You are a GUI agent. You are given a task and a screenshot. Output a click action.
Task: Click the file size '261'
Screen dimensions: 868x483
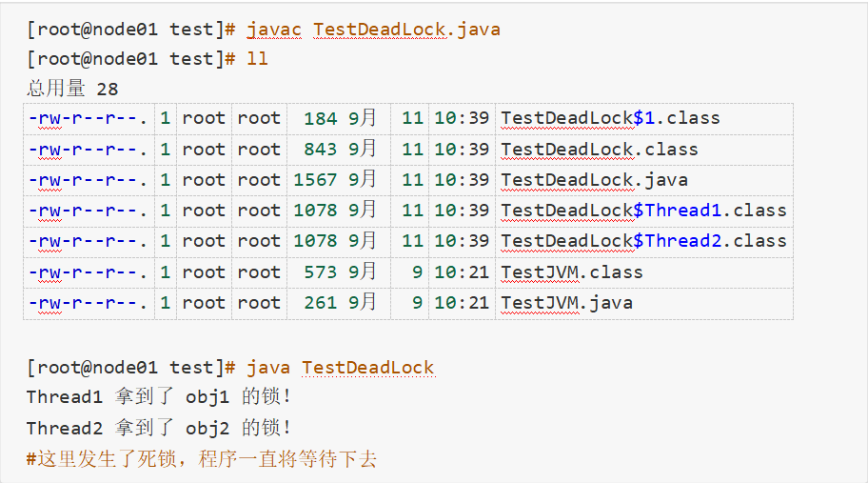pos(321,303)
